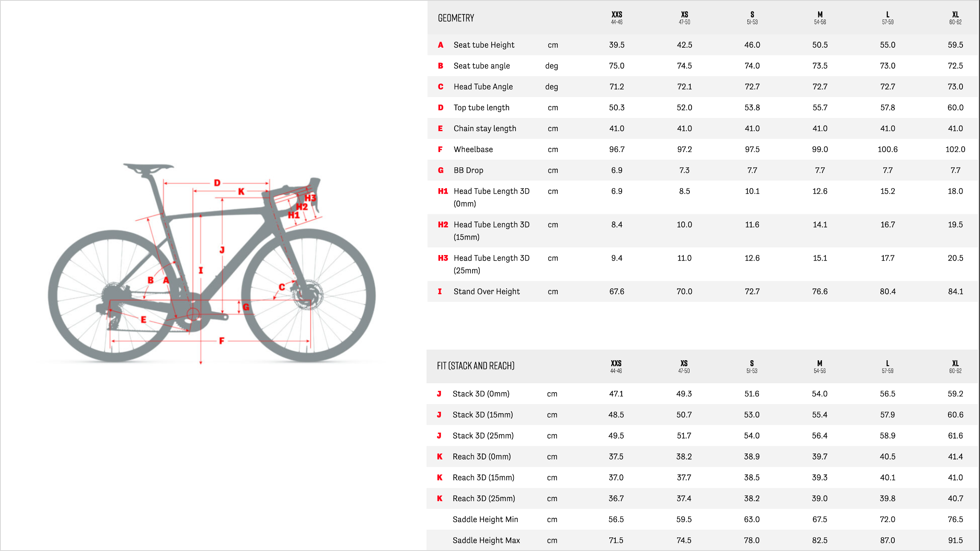The height and width of the screenshot is (551, 980).
Task: Select the XXS size header in the Geometry table
Action: [x=617, y=17]
